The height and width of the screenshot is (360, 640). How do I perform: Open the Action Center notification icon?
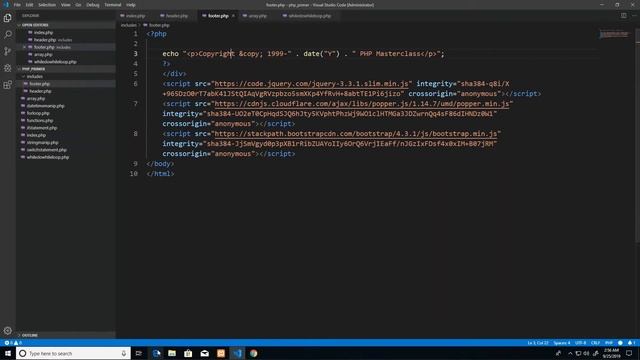point(629,353)
